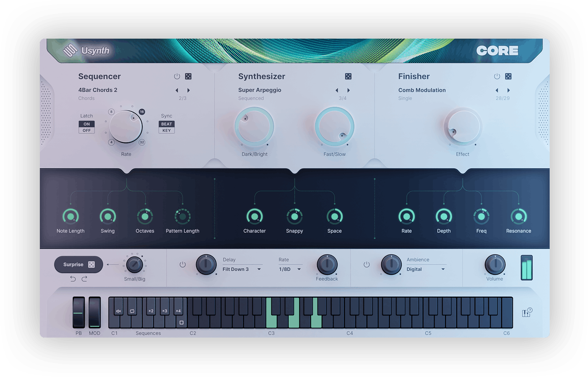The width and height of the screenshot is (588, 377).
Task: Set Latch to OFF
Action: 86,130
